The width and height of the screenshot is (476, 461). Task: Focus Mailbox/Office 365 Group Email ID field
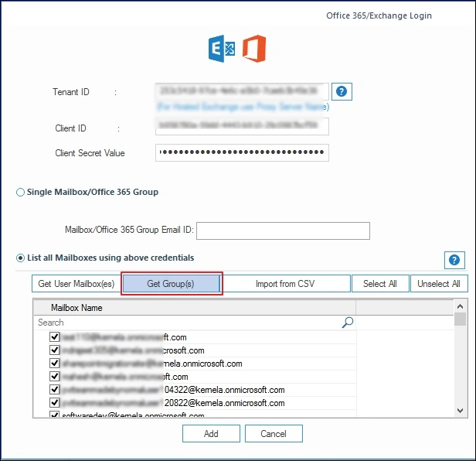point(283,230)
